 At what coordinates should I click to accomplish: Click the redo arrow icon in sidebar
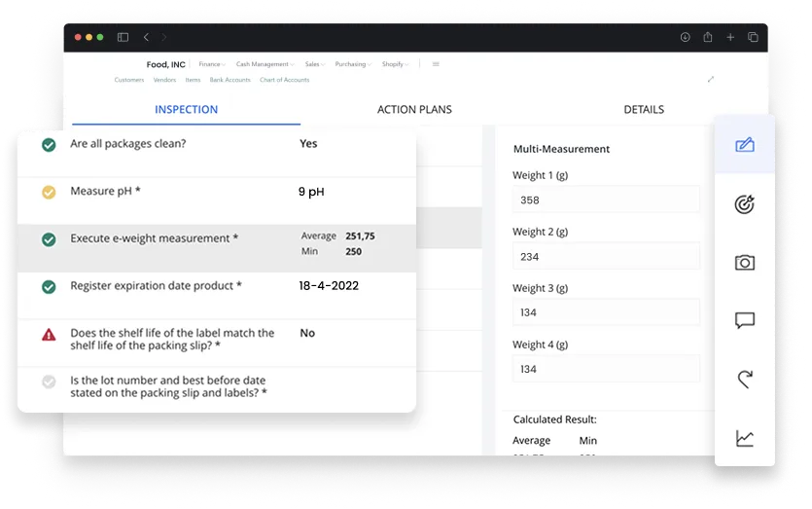(744, 379)
